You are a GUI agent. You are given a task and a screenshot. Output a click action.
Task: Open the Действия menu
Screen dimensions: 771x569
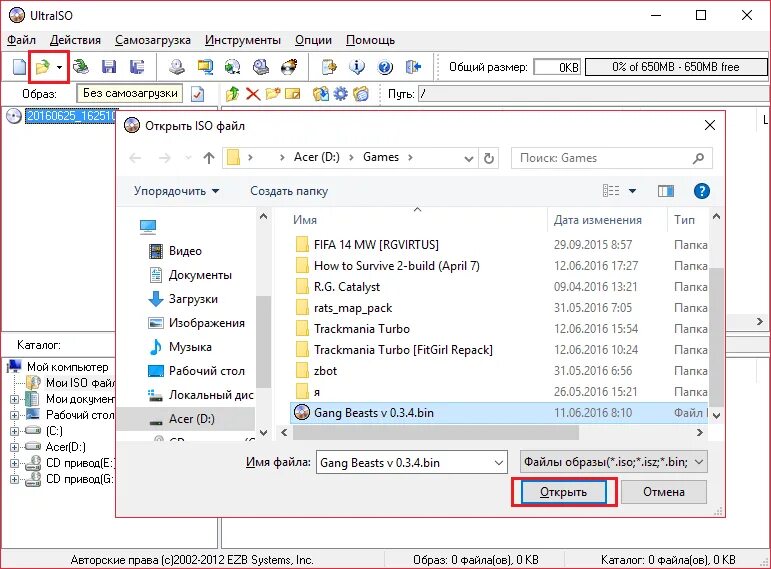coord(75,40)
